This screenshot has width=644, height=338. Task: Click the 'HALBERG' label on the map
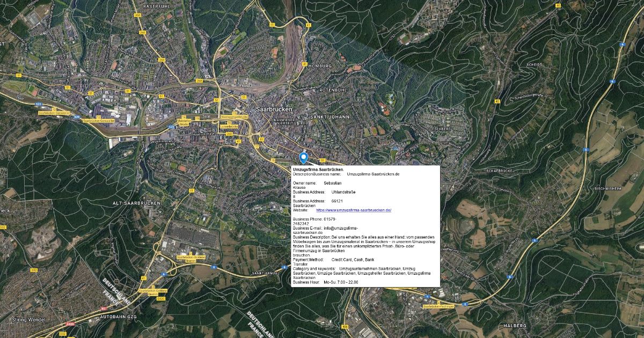point(515,326)
